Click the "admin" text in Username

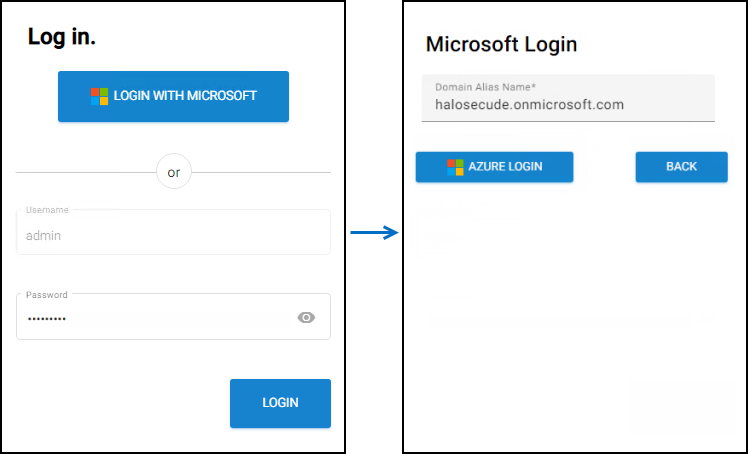44,236
